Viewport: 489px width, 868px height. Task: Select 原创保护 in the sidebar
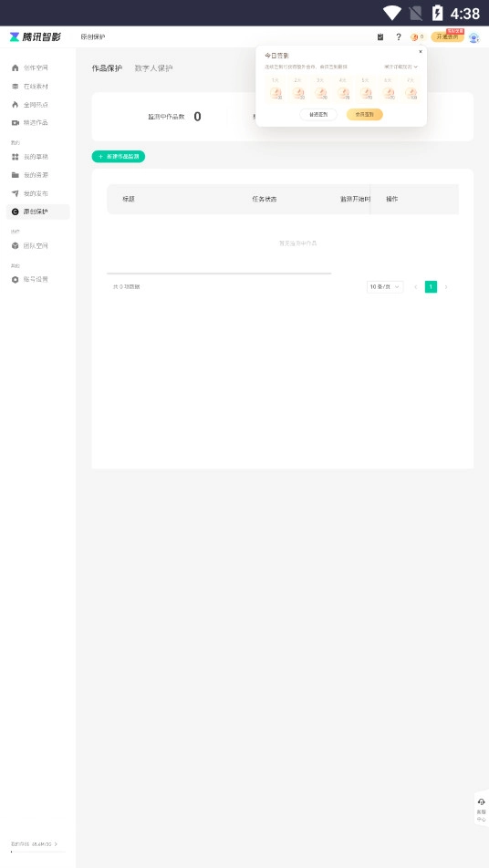[x=37, y=212]
